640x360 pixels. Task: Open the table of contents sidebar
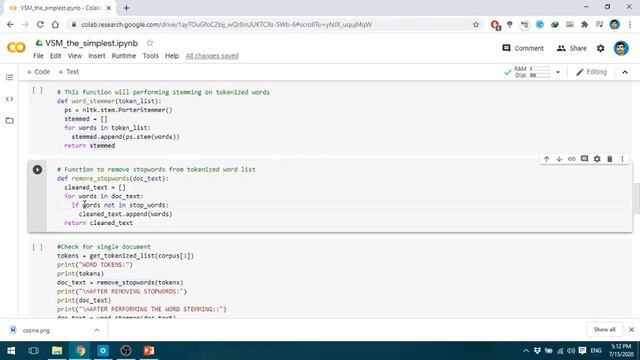click(9, 77)
